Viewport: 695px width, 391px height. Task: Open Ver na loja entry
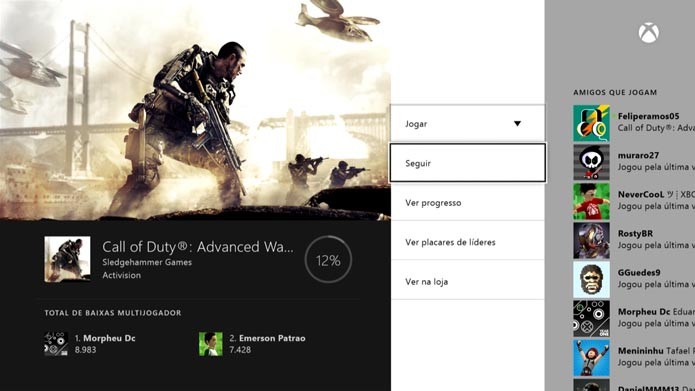468,282
